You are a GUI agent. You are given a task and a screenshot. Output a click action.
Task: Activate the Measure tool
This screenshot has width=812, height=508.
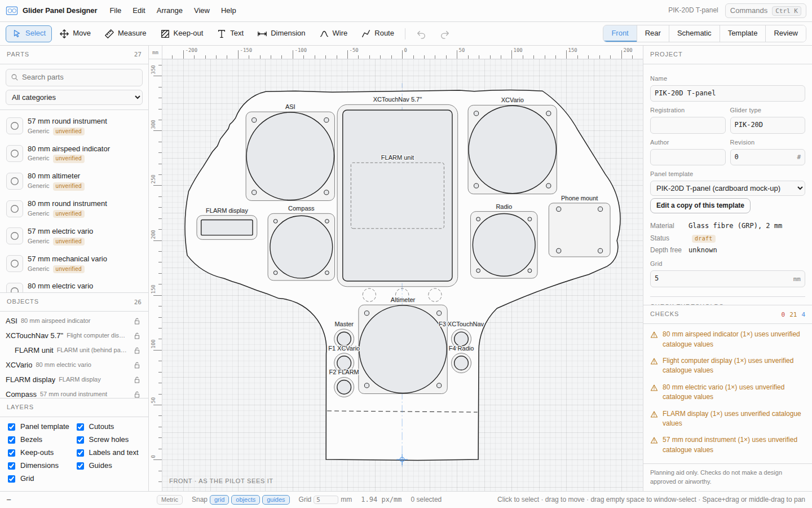click(x=126, y=34)
